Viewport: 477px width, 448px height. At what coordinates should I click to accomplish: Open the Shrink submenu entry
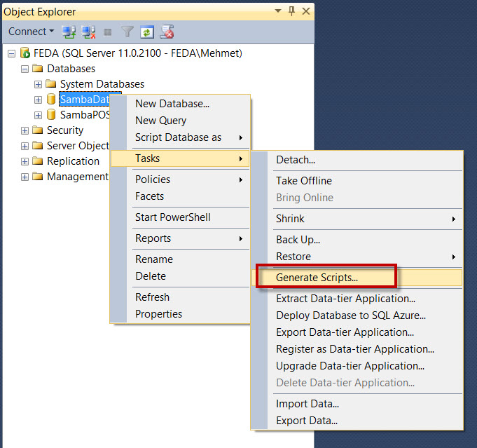(290, 219)
